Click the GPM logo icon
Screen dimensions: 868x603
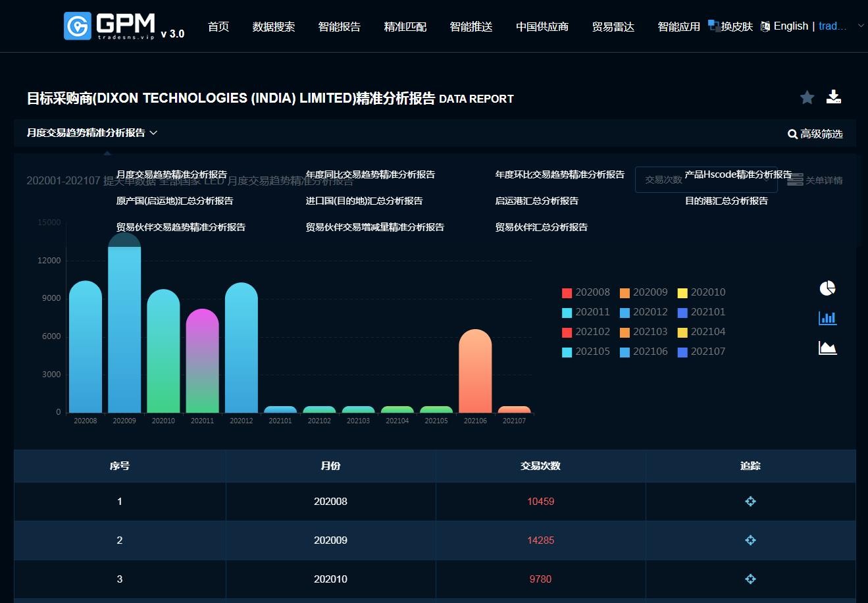click(x=78, y=26)
